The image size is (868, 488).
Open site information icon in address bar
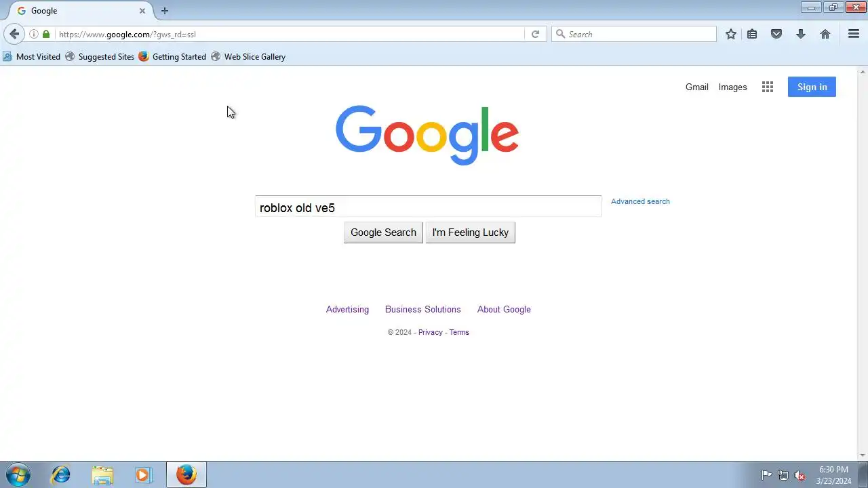(34, 34)
